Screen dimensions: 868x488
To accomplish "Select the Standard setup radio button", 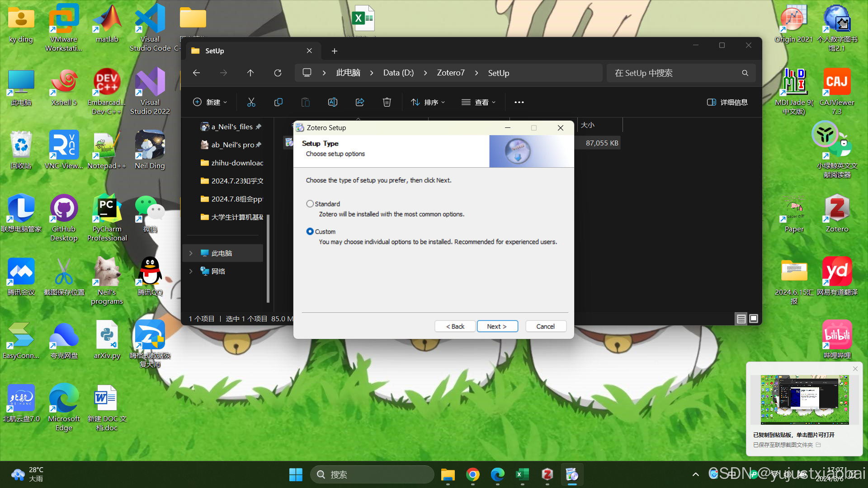I will click(x=310, y=204).
